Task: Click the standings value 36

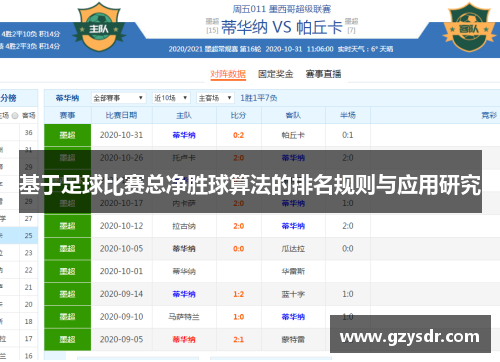Action: click(29, 133)
